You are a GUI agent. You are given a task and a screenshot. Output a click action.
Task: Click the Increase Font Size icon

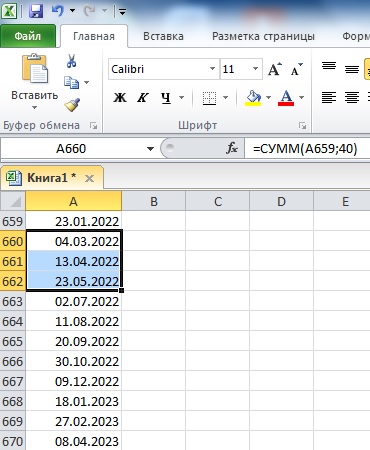point(275,69)
